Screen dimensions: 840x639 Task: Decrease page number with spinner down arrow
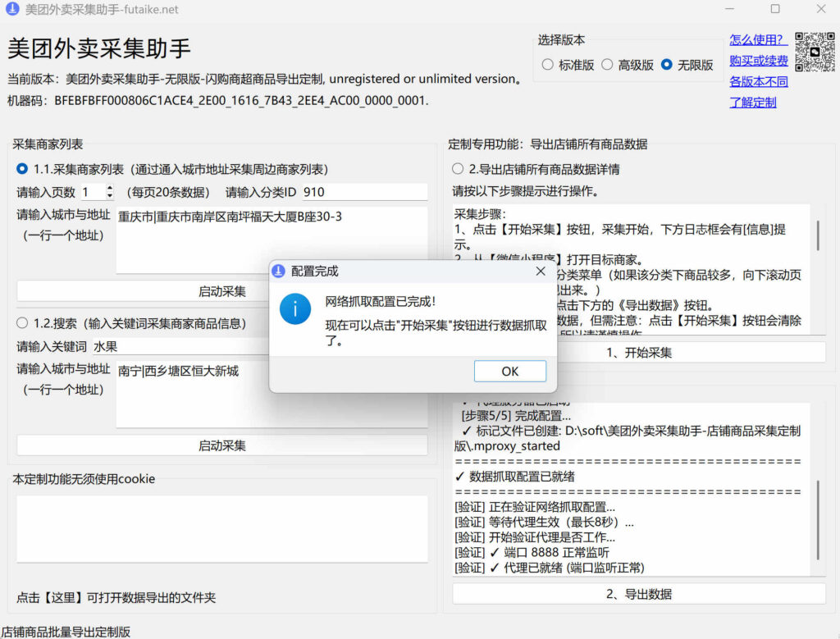coord(110,196)
